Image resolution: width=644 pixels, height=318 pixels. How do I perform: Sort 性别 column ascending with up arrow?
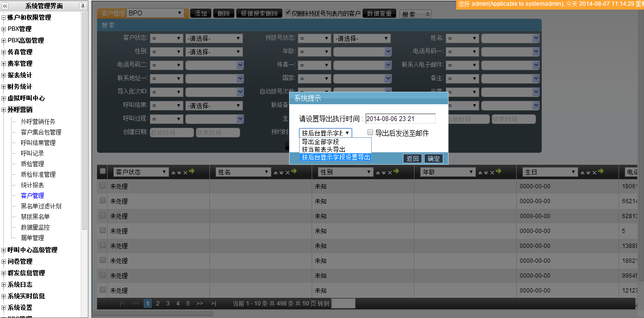[377, 172]
